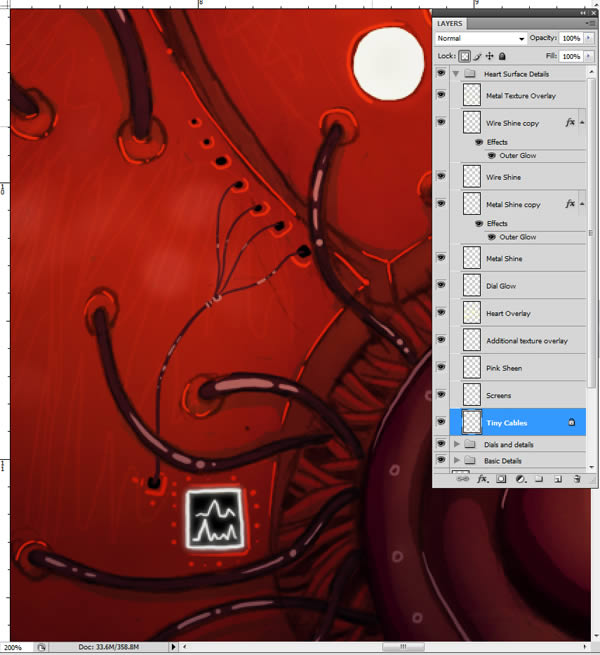The width and height of the screenshot is (600, 655).
Task: Expand the Dials and details group
Action: point(457,444)
